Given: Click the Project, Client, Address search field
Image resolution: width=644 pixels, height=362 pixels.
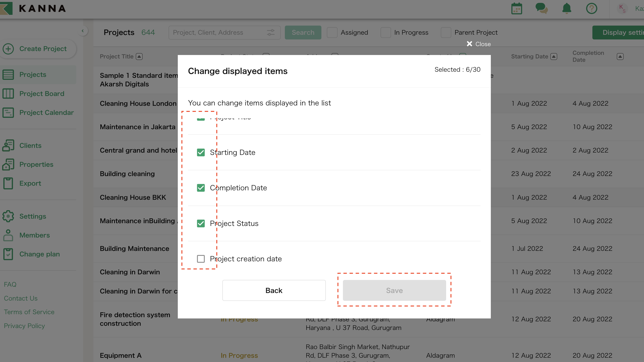Looking at the screenshot, I should click(220, 32).
